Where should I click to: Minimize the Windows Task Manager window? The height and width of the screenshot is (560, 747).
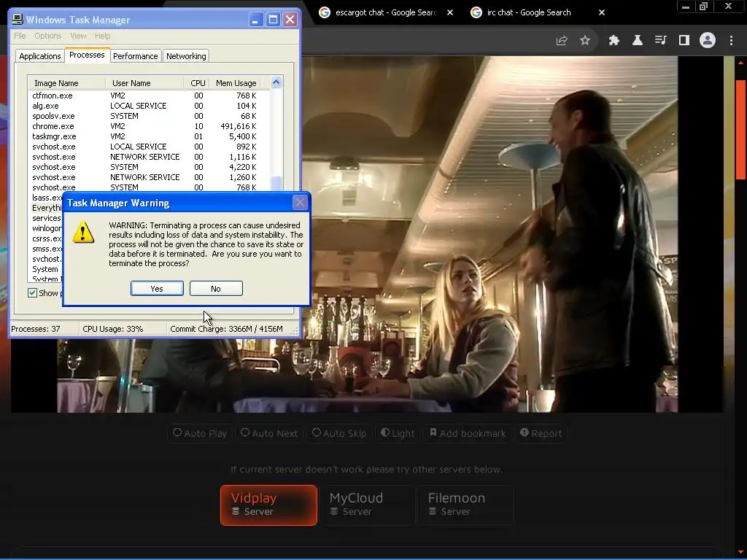pyautogui.click(x=256, y=20)
